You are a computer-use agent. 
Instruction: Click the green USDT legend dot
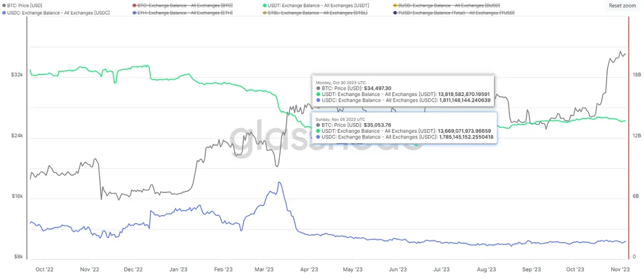(264, 5)
